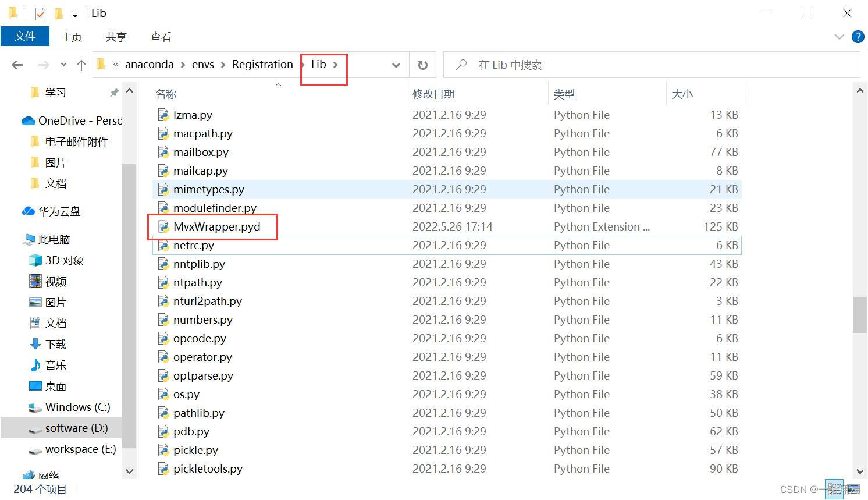Click the search box 在 Lib 中搜索
The width and height of the screenshot is (868, 500).
pos(652,65)
